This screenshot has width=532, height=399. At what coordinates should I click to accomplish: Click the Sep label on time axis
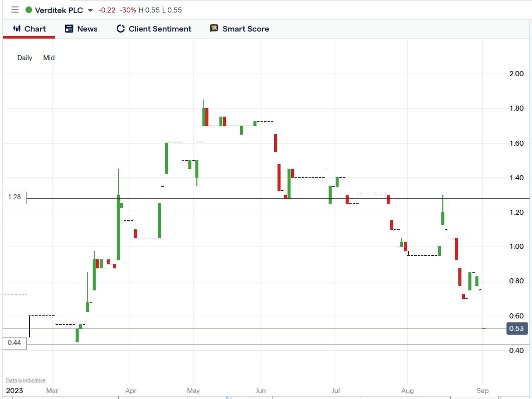coord(482,390)
